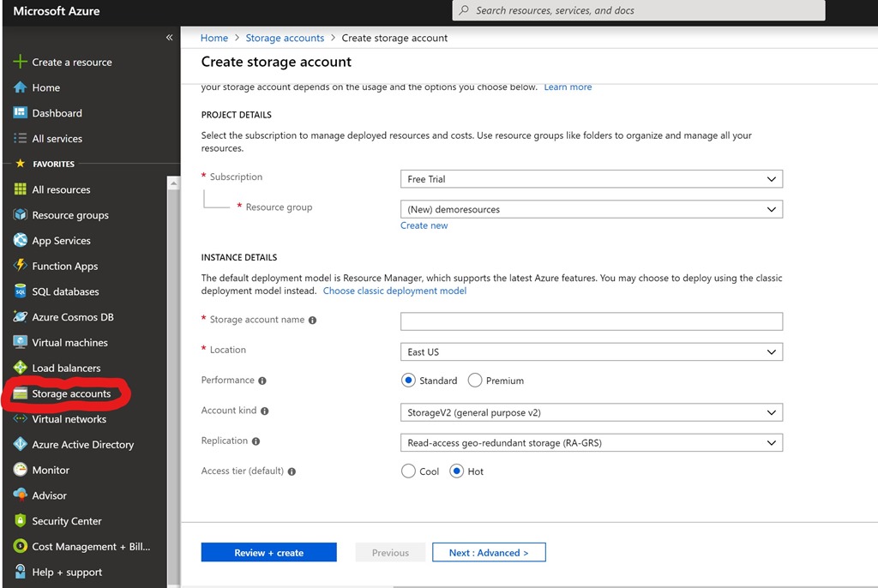
Task: Click the Review + create button
Action: point(268,552)
